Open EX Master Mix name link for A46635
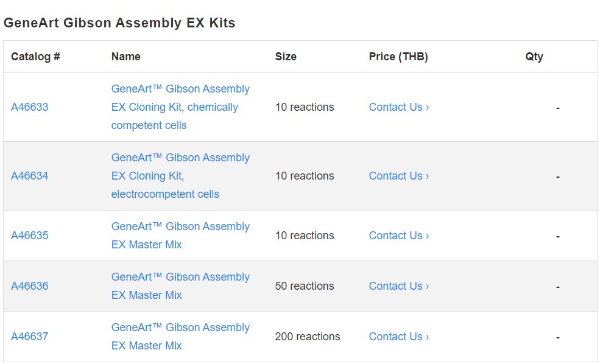The width and height of the screenshot is (603, 364). pos(180,236)
